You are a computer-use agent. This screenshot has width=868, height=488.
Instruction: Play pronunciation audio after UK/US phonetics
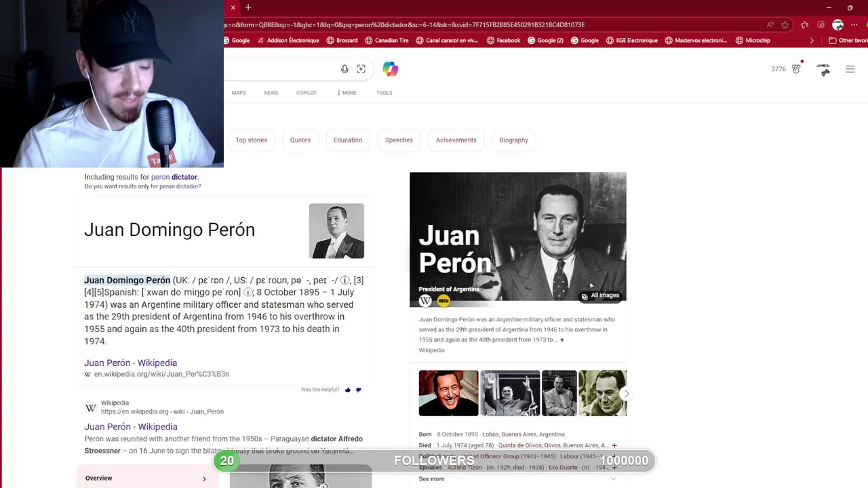[x=345, y=280]
